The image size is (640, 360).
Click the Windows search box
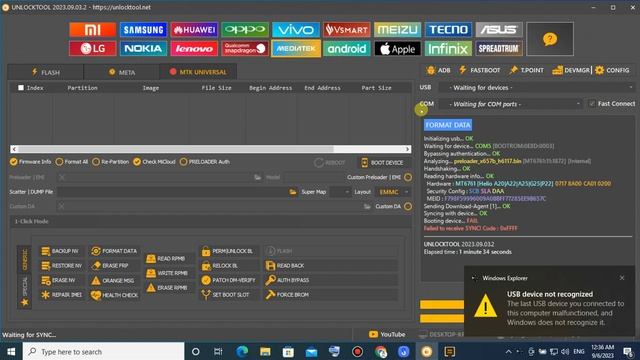pyautogui.click(x=104, y=351)
